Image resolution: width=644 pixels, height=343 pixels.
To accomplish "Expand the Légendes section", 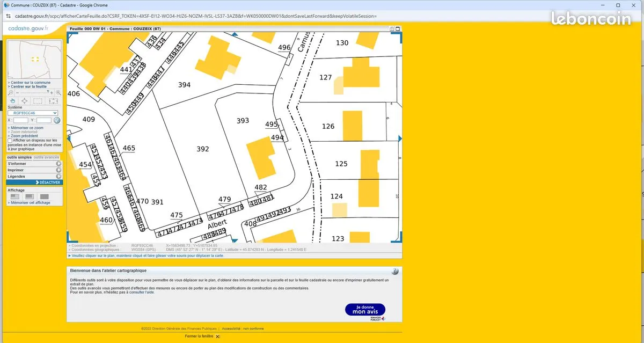I will [34, 176].
